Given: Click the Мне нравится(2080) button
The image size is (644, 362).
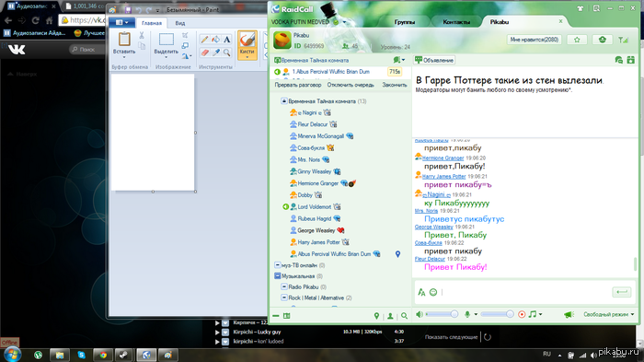Looking at the screenshot, I should [x=534, y=40].
